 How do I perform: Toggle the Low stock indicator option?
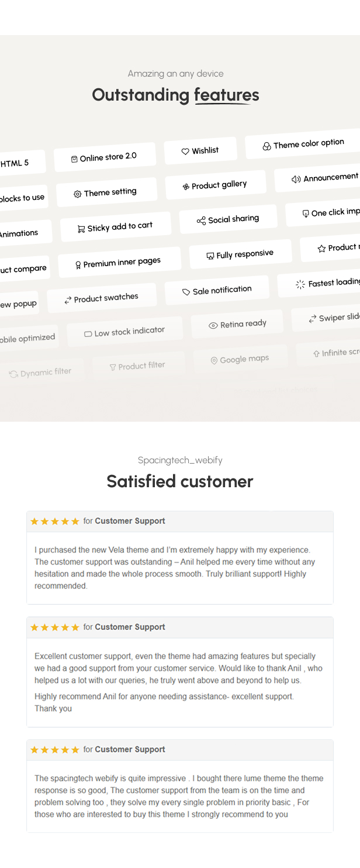click(x=124, y=330)
